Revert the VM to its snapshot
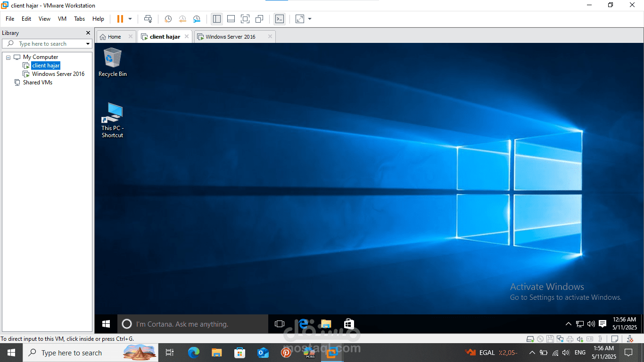This screenshot has height=362, width=644. 182,19
